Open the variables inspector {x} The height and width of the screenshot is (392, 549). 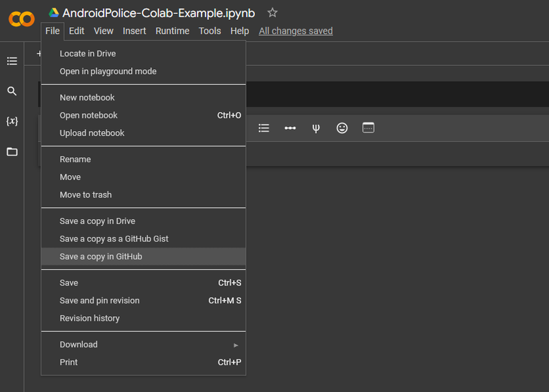tap(11, 121)
